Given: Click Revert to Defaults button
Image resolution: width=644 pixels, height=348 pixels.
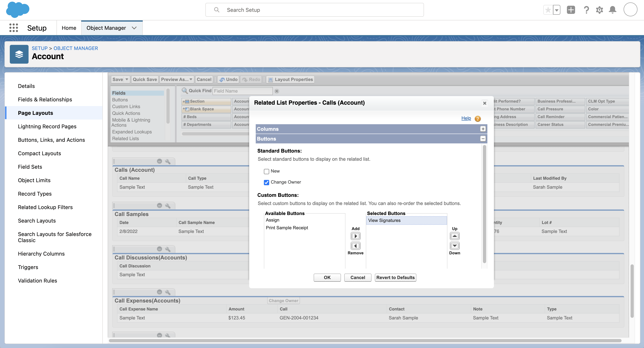Looking at the screenshot, I should (x=395, y=277).
